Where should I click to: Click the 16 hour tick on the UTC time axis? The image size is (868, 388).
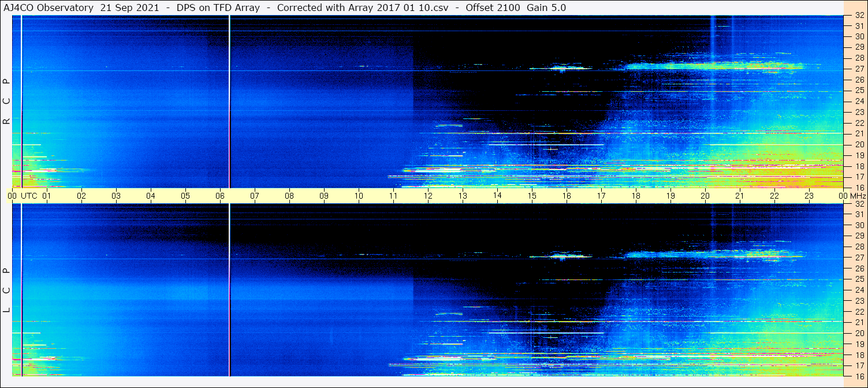coord(567,195)
